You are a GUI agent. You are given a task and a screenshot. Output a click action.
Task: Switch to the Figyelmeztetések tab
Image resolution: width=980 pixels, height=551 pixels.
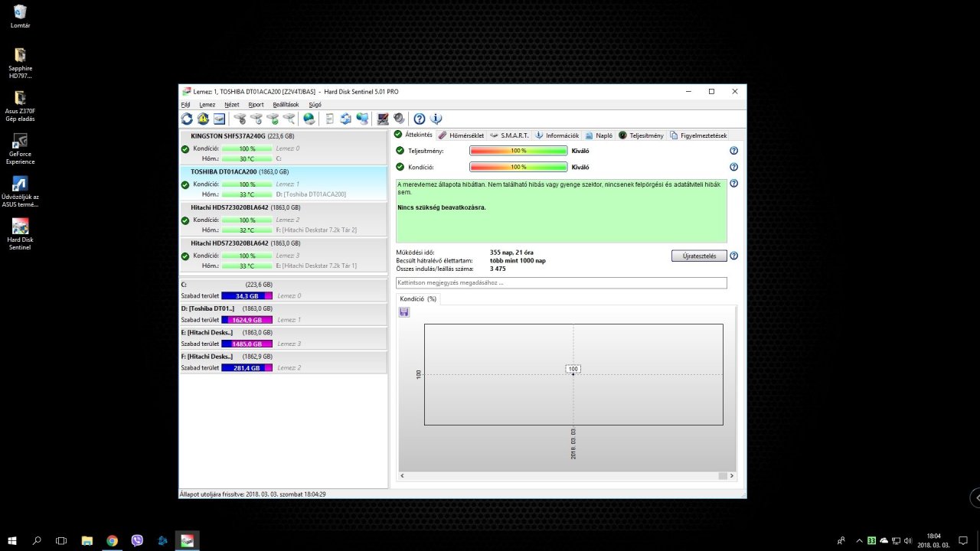tap(698, 135)
